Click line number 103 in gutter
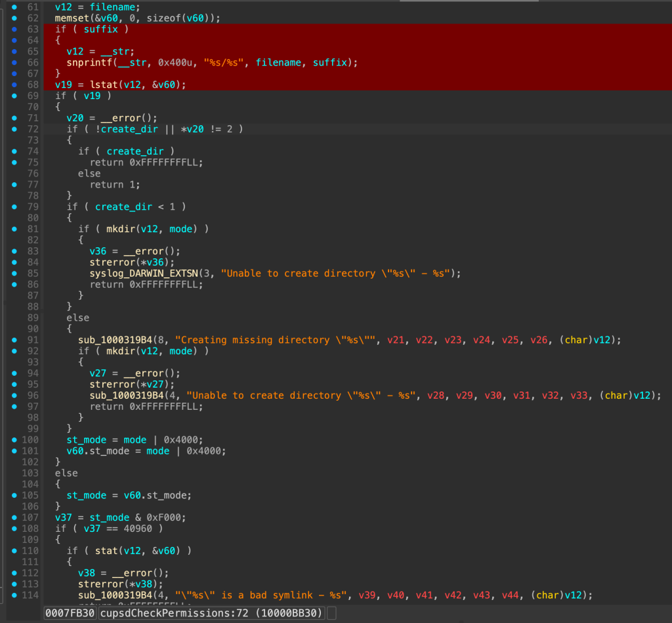672x623 pixels. coord(30,473)
